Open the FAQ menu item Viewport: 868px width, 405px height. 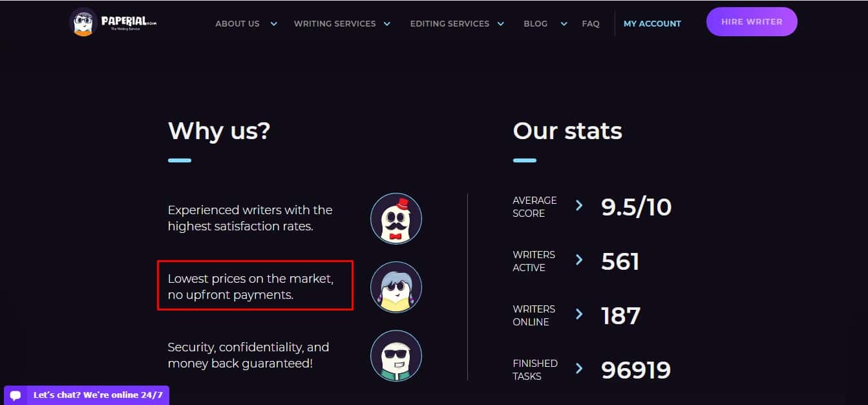click(x=591, y=24)
